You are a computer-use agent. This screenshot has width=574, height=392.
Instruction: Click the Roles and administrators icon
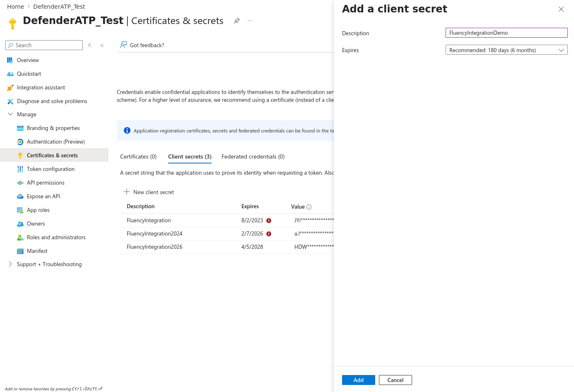coord(20,237)
